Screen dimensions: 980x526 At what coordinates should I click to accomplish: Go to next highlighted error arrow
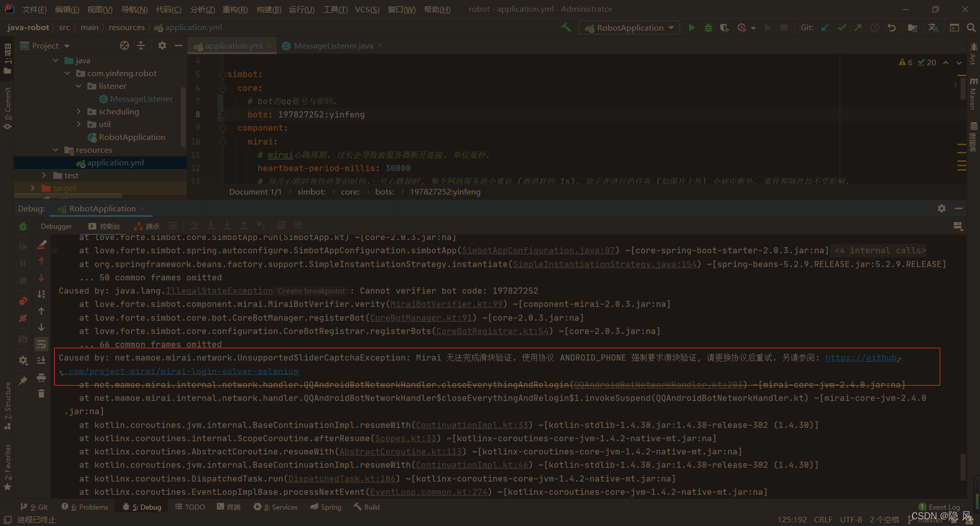(959, 62)
